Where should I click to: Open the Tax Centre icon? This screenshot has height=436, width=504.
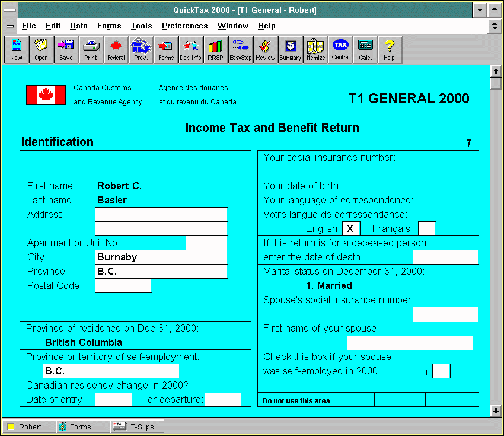coord(340,50)
